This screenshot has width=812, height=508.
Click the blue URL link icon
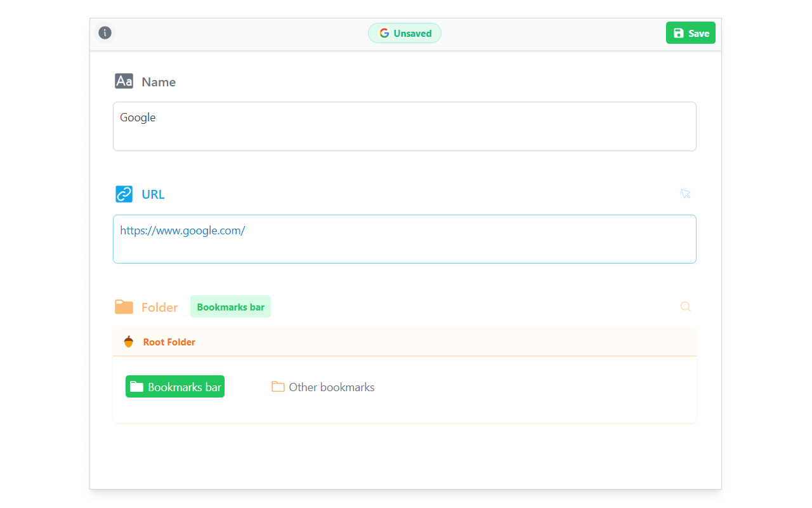click(124, 194)
